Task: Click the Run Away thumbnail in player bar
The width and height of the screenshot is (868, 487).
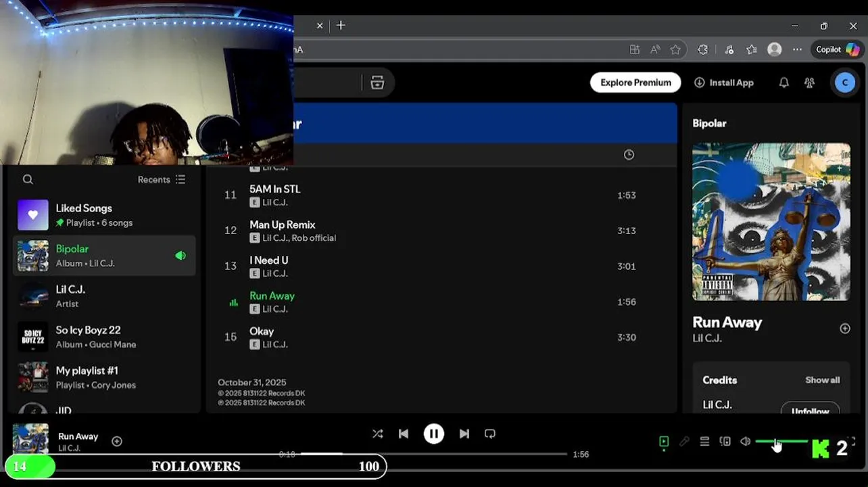Action: (x=30, y=438)
